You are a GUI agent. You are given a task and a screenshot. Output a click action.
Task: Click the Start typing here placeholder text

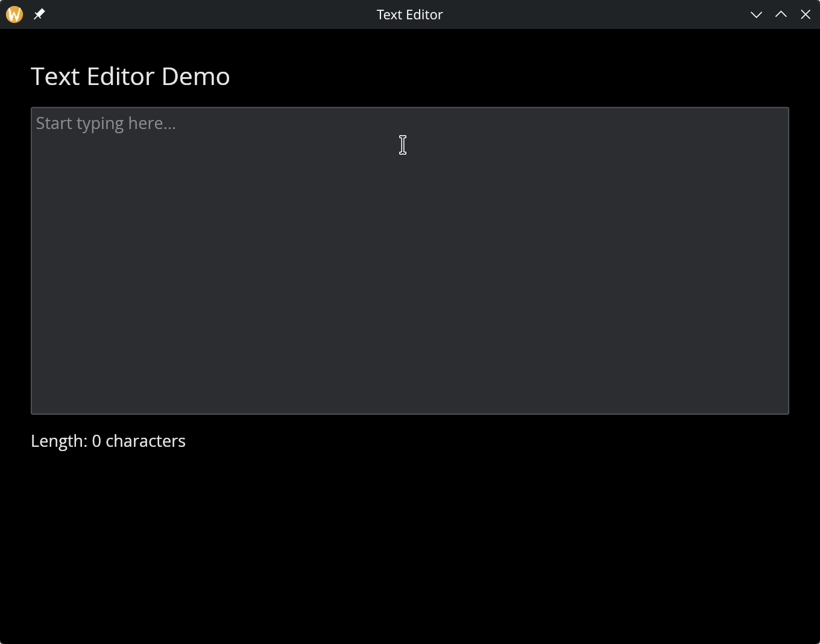tap(106, 123)
